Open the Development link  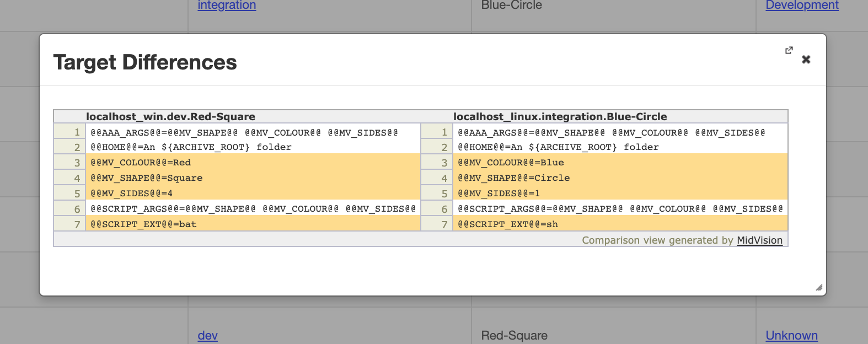[x=802, y=5]
